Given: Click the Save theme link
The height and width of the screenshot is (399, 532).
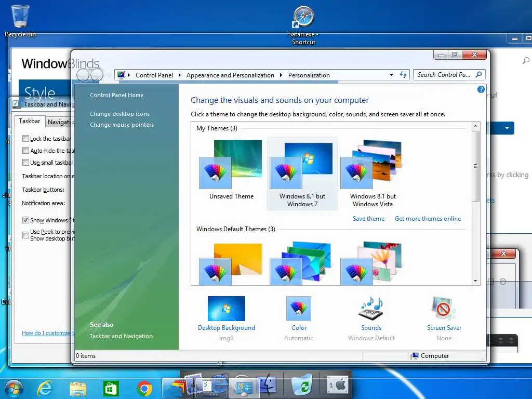Looking at the screenshot, I should coord(368,219).
